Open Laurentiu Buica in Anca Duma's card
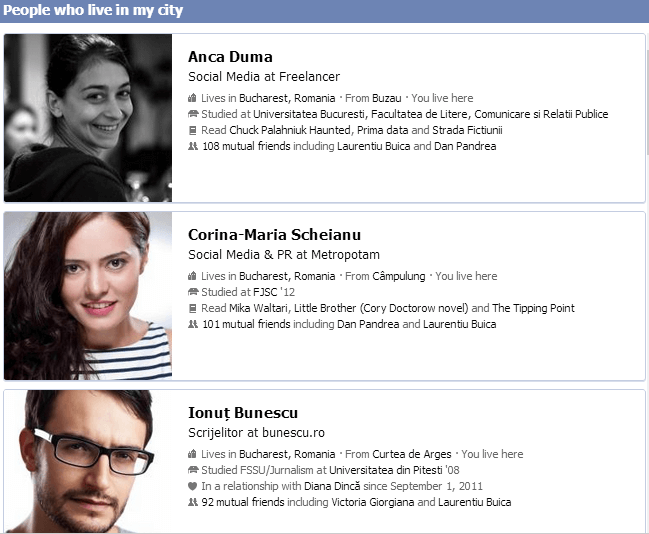649x534 pixels. [x=374, y=146]
